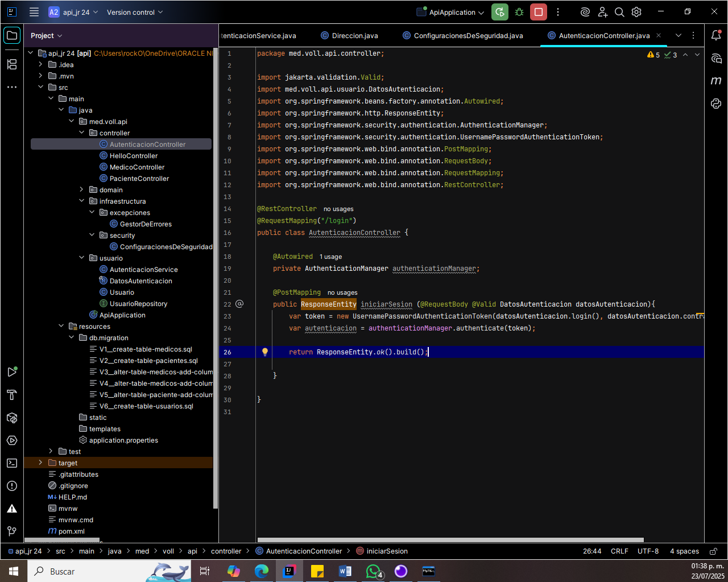Click the 26:44 caret position
The height and width of the screenshot is (582, 728).
[x=592, y=551]
